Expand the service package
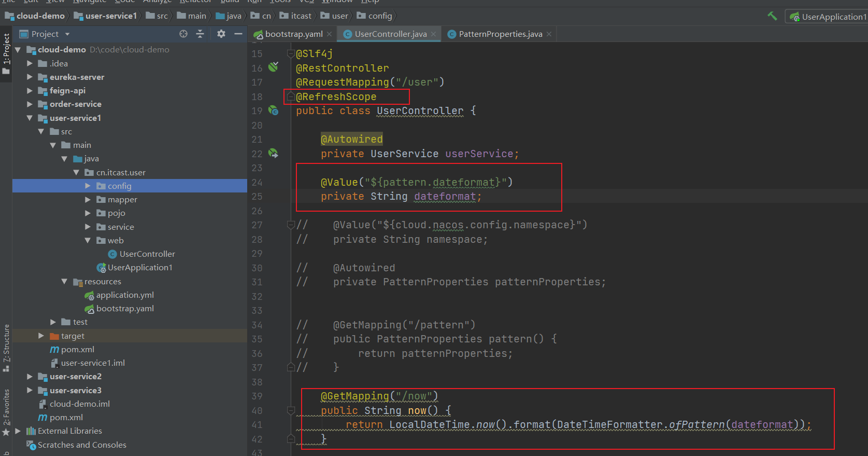The height and width of the screenshot is (456, 868). [x=88, y=227]
